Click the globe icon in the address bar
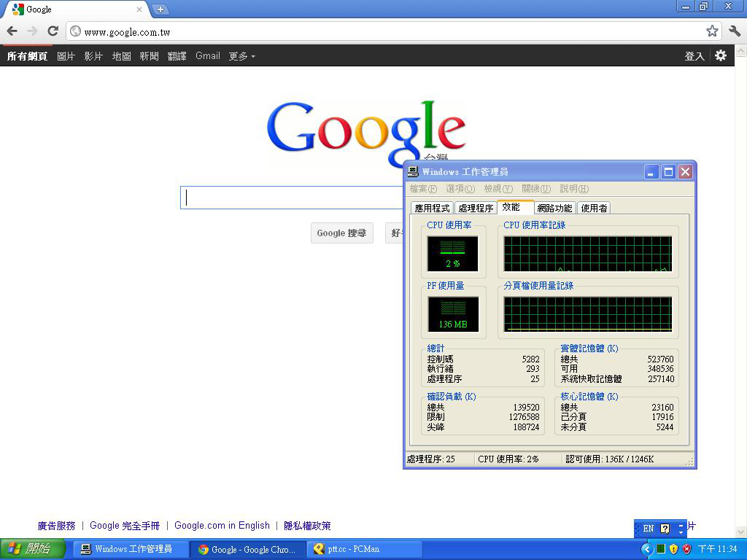Image resolution: width=747 pixels, height=560 pixels. [75, 31]
